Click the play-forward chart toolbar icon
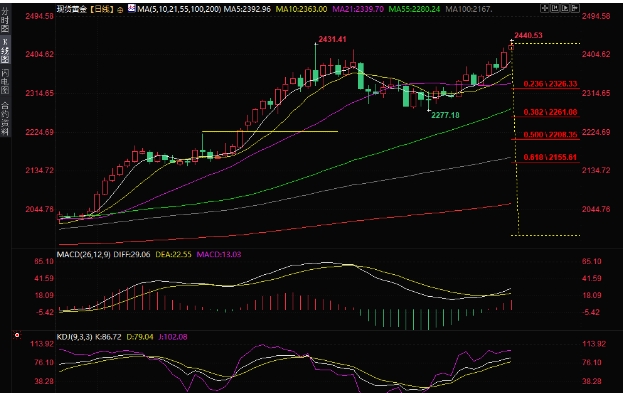This screenshot has height=393, width=623. tap(565, 8)
